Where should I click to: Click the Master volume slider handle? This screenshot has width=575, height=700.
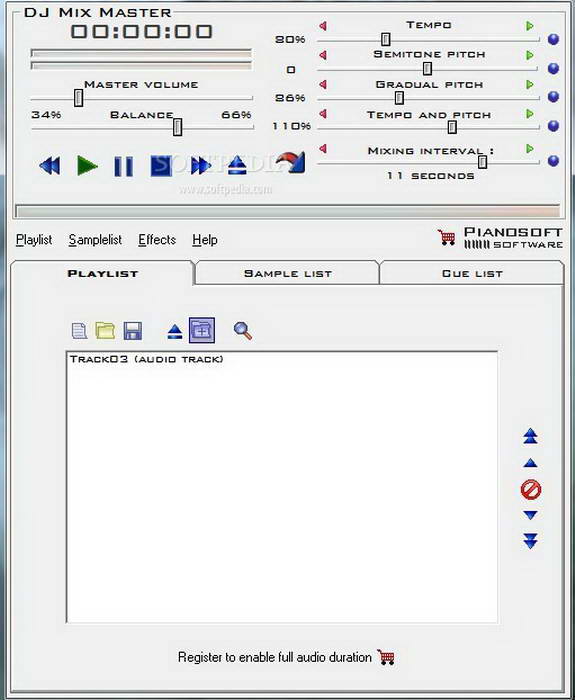tap(78, 97)
